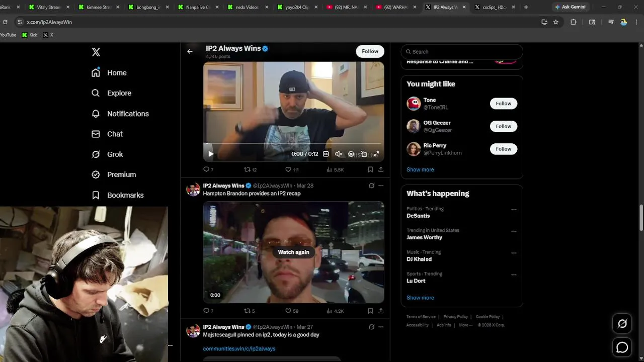Open the Chrome extensions puzzle icon
Viewport: 644px width, 362px height.
click(x=573, y=22)
